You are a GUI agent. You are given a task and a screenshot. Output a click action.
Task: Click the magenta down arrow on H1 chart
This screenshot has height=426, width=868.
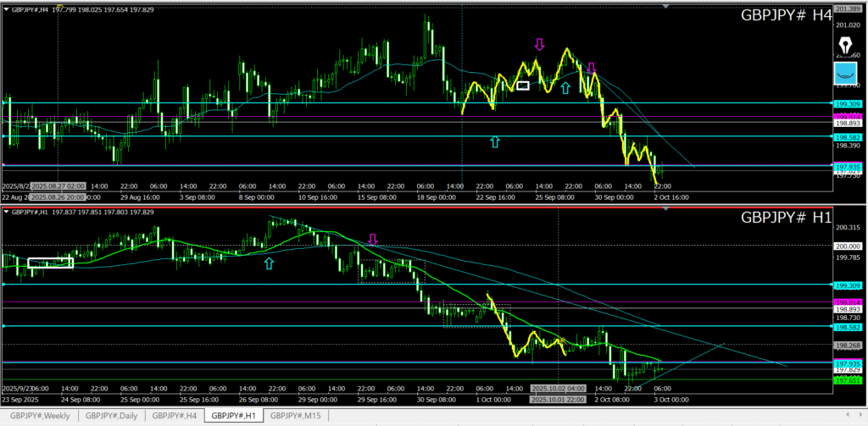371,240
